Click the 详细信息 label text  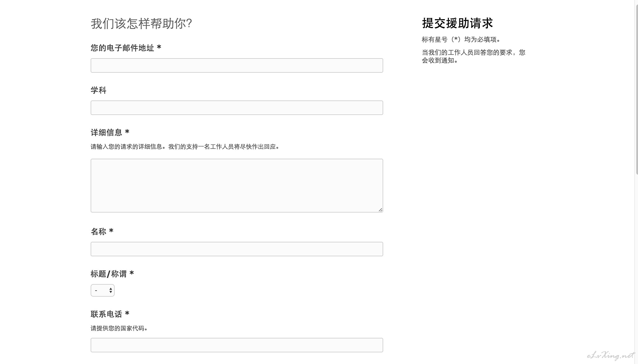tap(110, 132)
